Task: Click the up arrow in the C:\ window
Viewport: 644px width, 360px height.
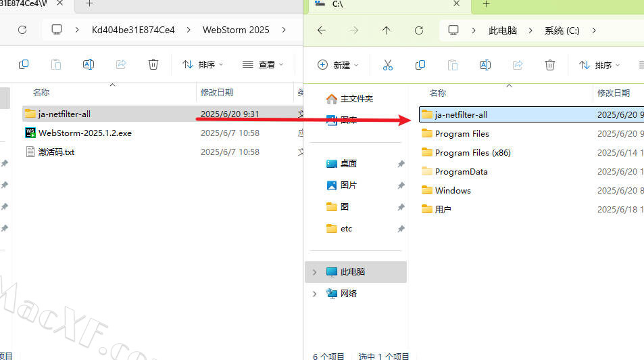Action: click(x=386, y=30)
